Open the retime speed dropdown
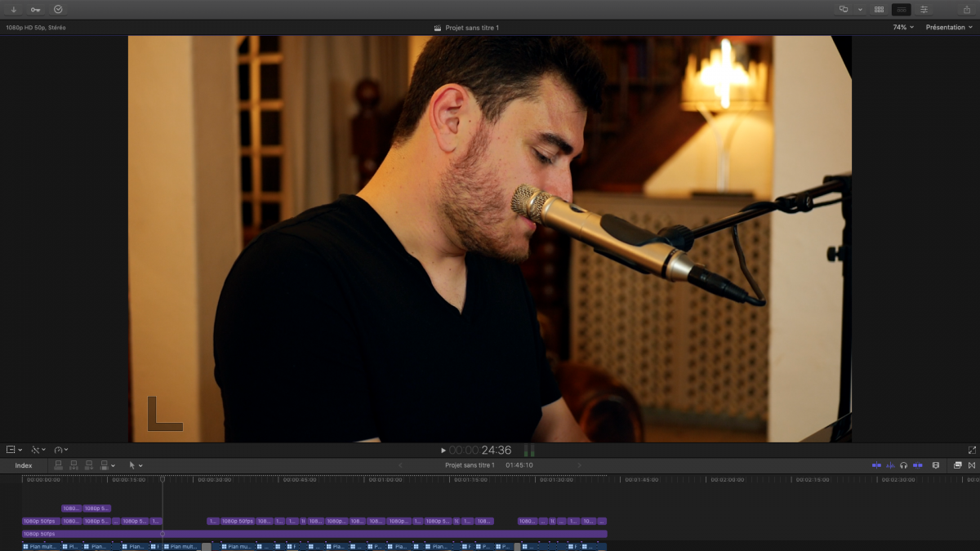The width and height of the screenshot is (980, 551). click(x=61, y=450)
